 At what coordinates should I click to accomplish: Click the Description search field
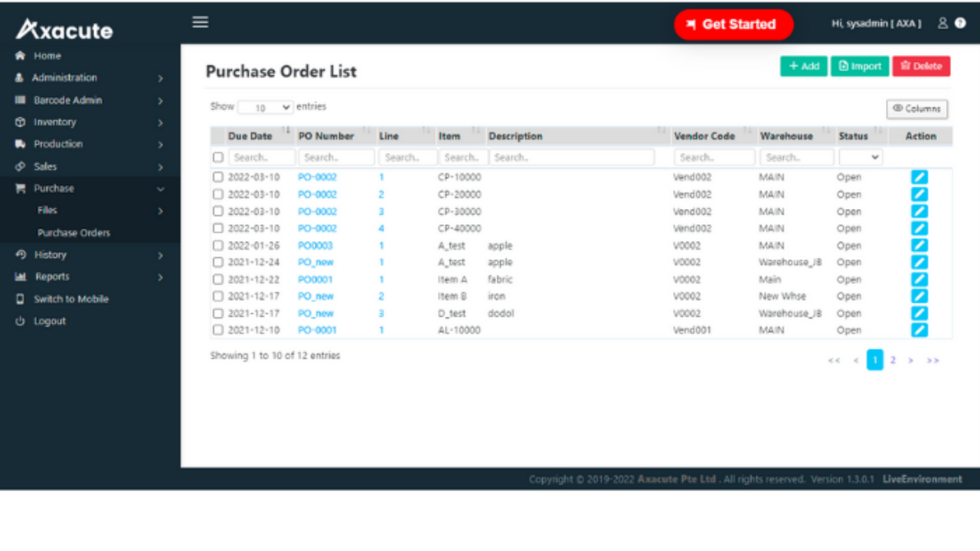pos(571,157)
